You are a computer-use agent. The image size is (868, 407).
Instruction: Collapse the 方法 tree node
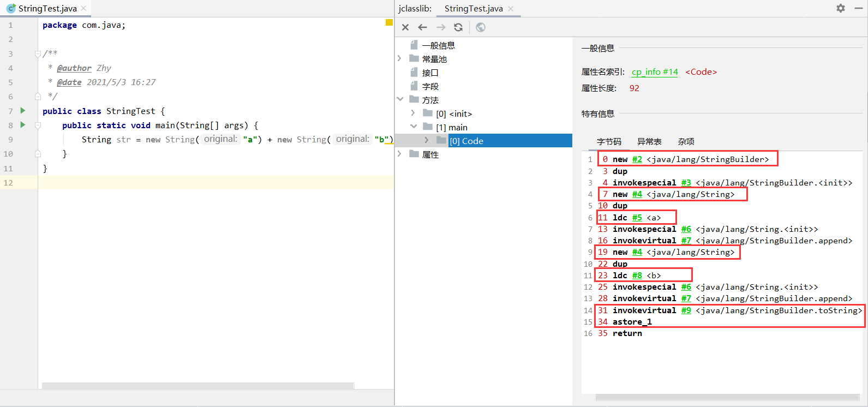point(400,99)
